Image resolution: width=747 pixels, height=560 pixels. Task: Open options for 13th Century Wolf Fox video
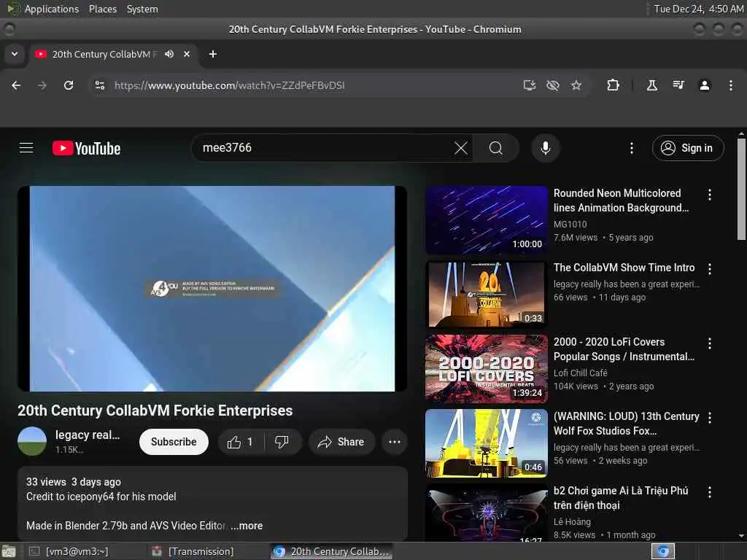pos(710,418)
